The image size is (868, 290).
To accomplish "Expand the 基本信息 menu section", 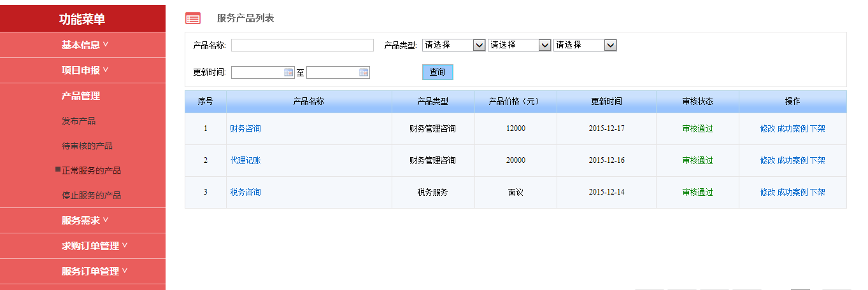I will click(84, 45).
